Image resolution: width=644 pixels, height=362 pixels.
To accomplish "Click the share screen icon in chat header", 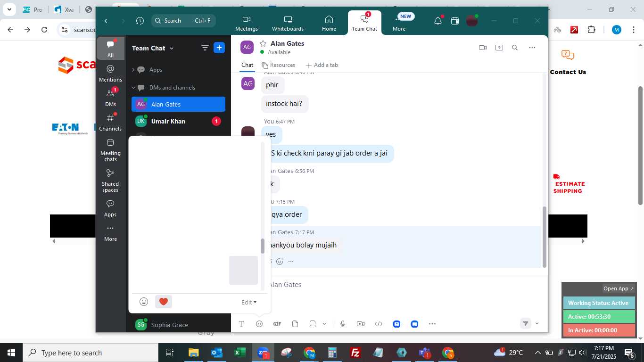I will pyautogui.click(x=499, y=48).
